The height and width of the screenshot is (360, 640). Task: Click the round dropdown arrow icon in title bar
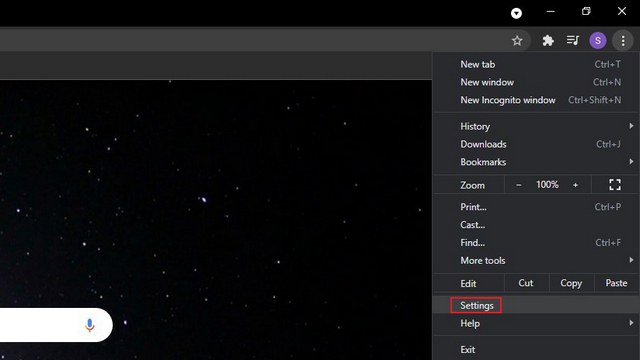pyautogui.click(x=516, y=13)
